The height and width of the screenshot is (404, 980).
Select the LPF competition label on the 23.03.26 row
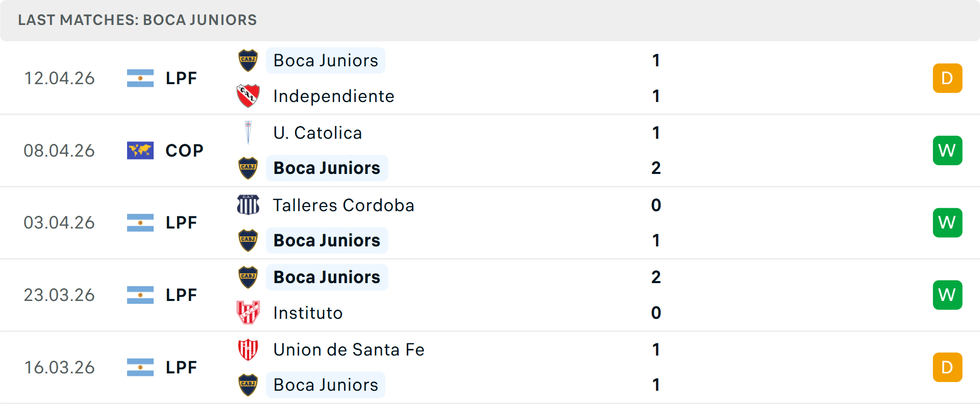pos(181,294)
